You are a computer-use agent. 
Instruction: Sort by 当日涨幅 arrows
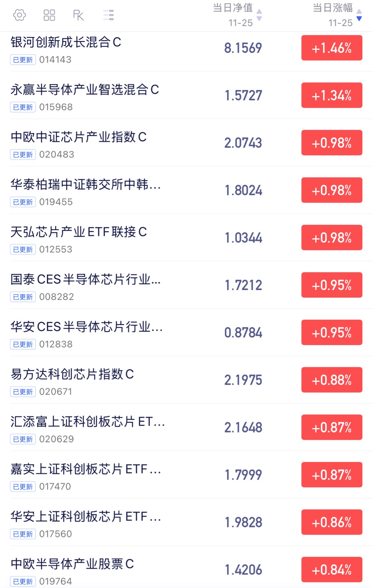click(x=359, y=15)
